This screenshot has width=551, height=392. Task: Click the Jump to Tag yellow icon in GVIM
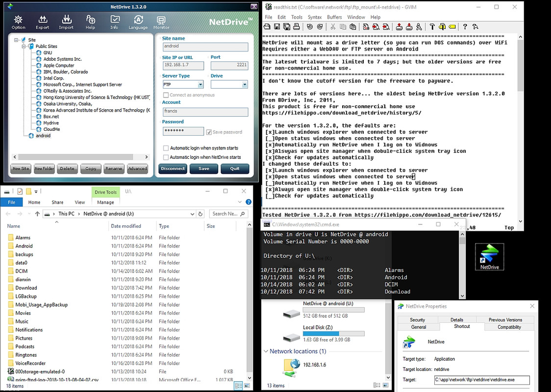click(452, 26)
